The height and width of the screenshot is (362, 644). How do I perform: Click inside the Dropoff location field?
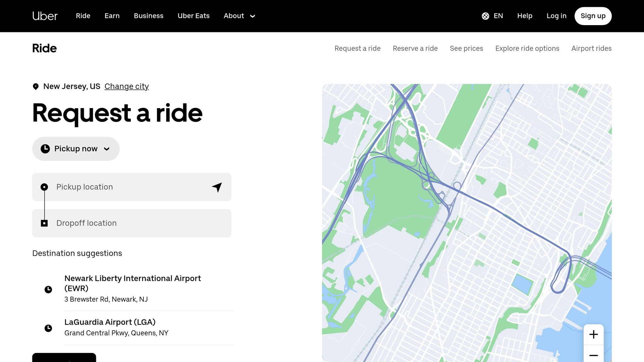(126, 223)
